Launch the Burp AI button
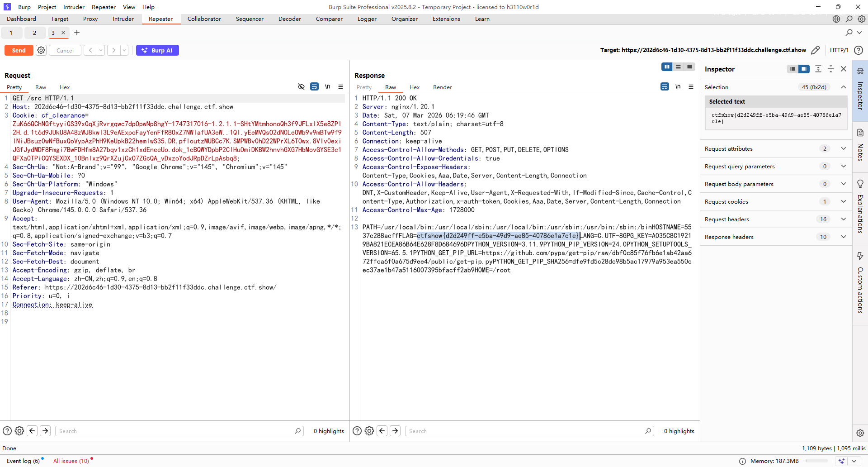Screen dimensions: 868x467 pyautogui.click(x=157, y=50)
